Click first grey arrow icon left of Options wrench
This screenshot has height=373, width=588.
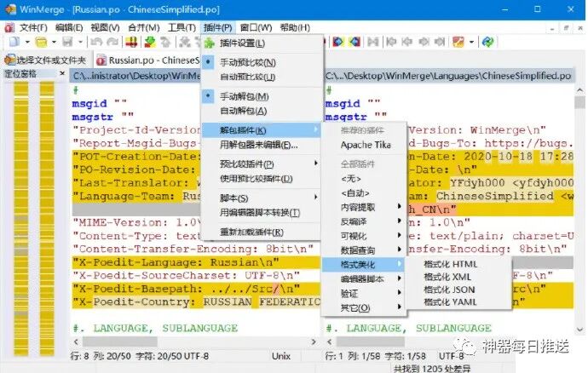391,42
